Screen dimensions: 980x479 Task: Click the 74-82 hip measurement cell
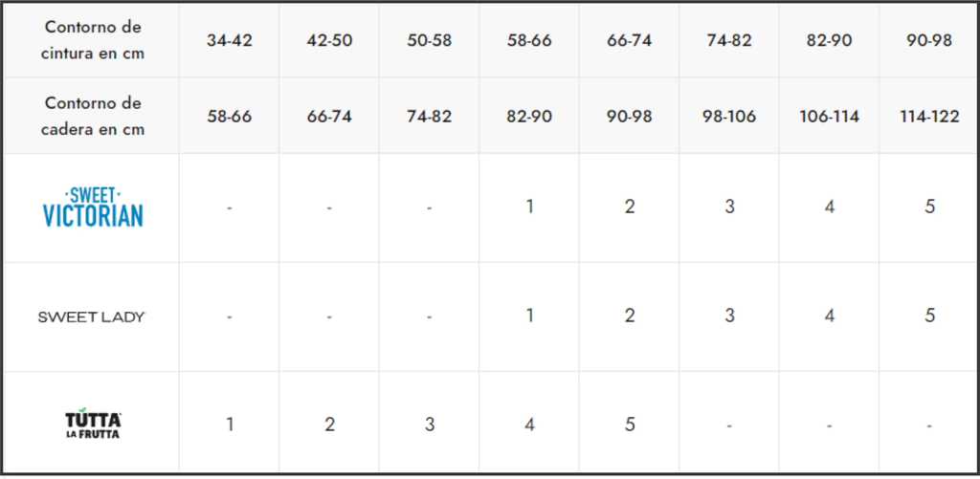430,116
